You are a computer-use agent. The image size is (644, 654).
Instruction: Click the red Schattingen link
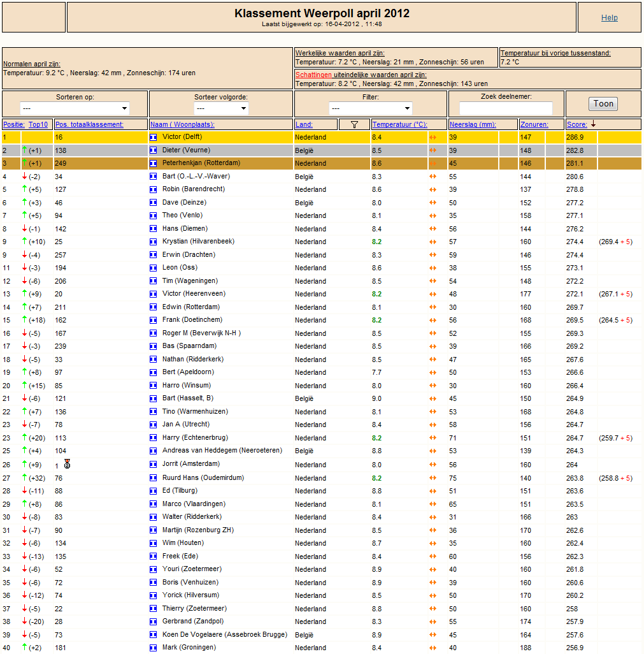pyautogui.click(x=313, y=75)
